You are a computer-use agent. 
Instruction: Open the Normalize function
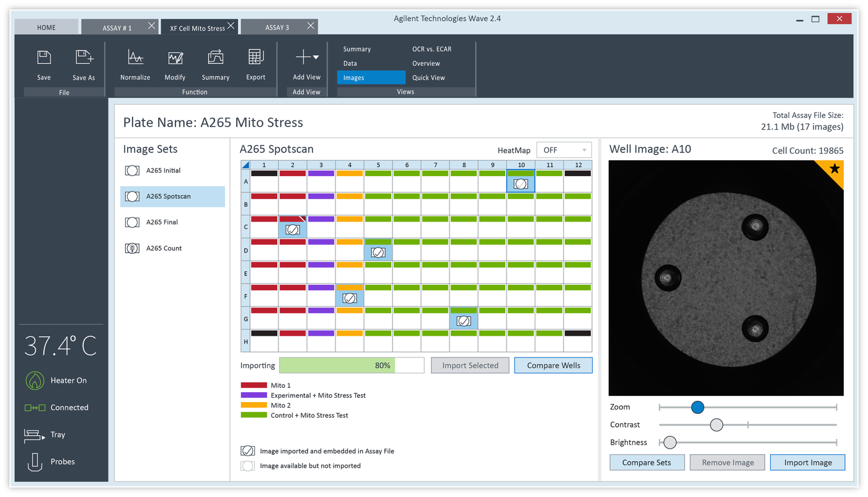[135, 62]
